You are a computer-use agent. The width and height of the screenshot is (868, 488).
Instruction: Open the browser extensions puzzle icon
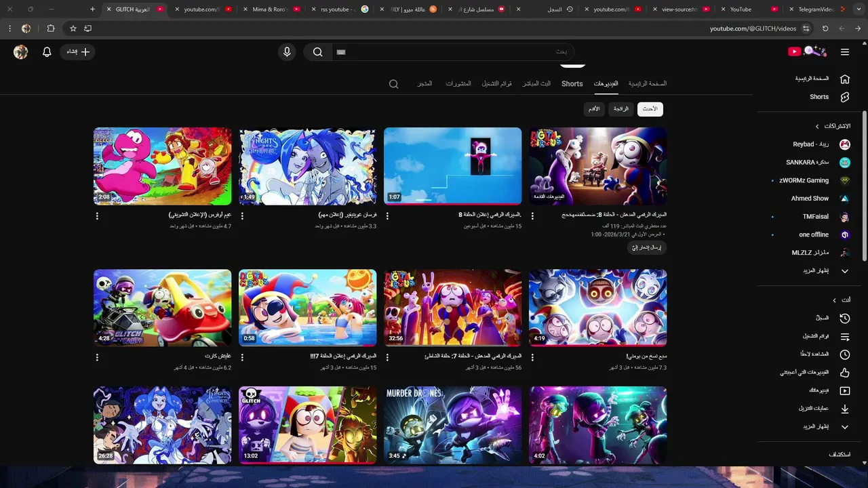(51, 28)
